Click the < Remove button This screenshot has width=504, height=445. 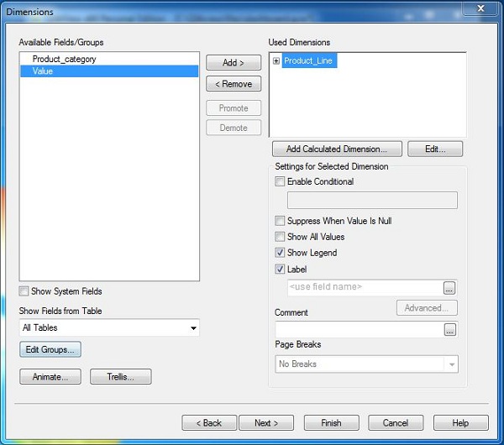click(x=234, y=84)
